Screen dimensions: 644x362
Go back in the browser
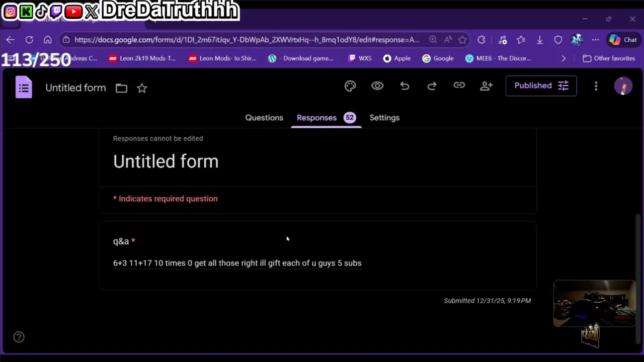coord(10,40)
